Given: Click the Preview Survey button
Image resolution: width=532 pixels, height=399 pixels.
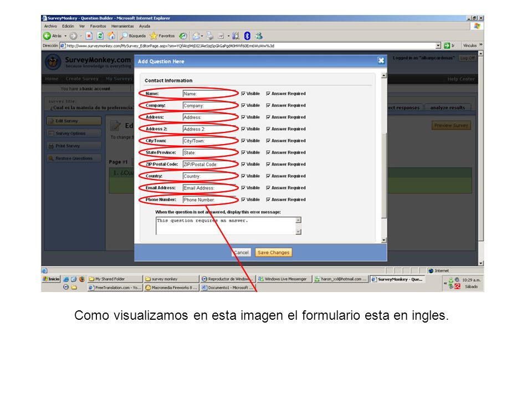Looking at the screenshot, I should 451,125.
